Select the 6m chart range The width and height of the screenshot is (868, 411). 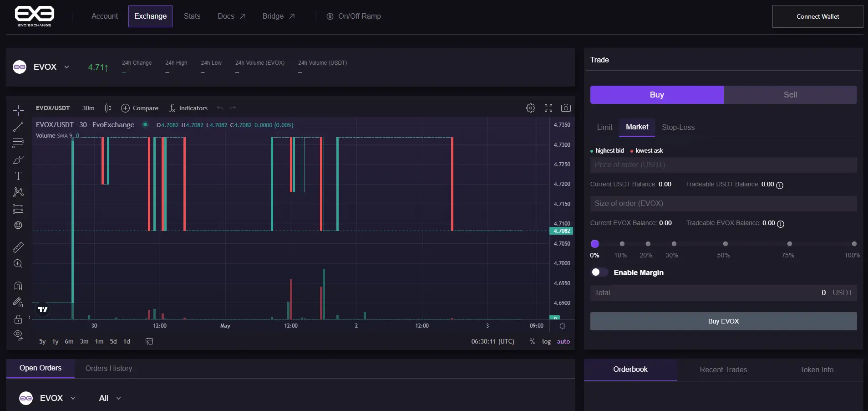69,341
